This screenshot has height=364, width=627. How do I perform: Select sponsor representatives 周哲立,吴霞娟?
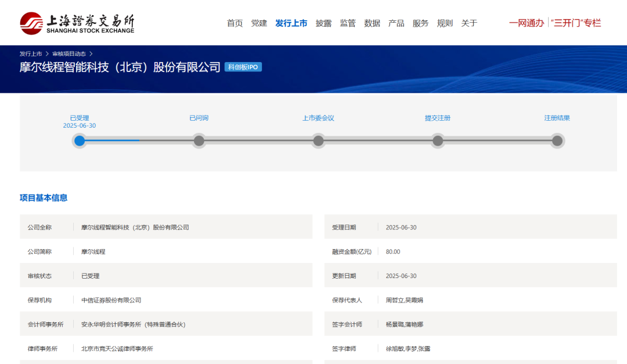(x=404, y=300)
